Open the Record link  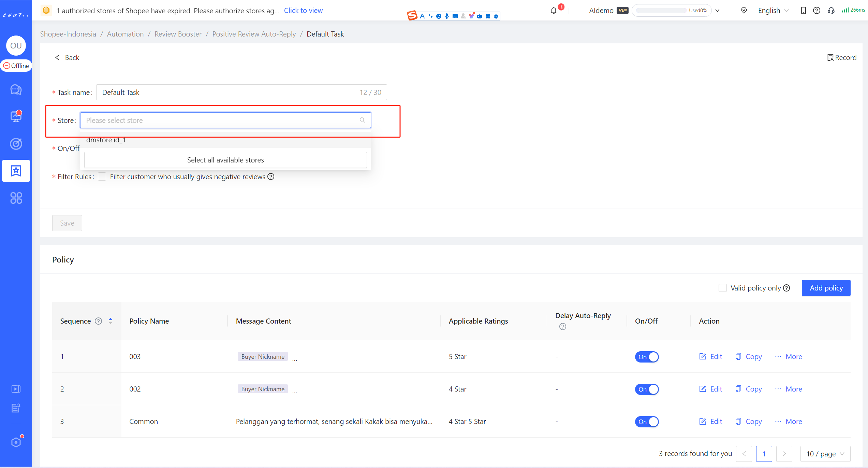tap(841, 57)
